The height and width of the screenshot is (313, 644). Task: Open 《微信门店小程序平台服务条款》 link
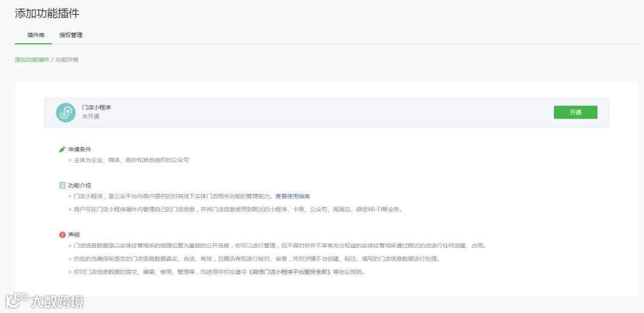[x=290, y=272]
